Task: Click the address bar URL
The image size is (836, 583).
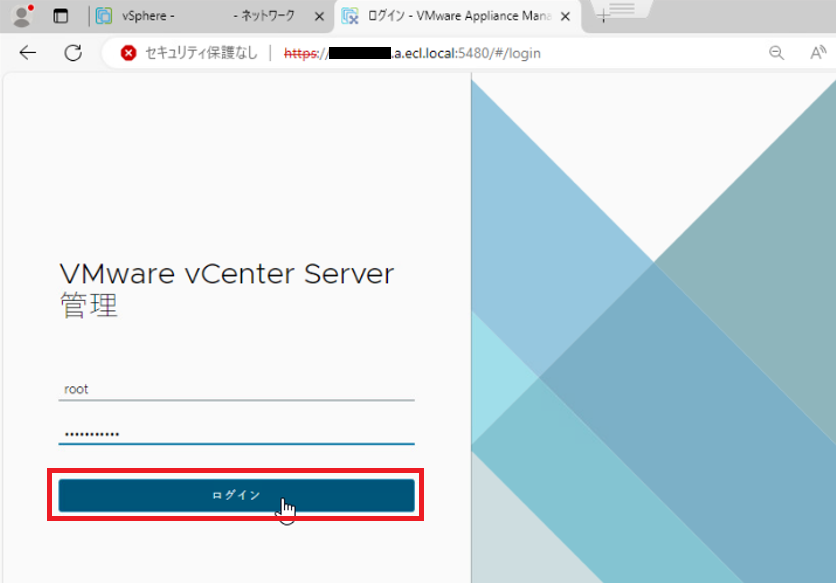Action: coord(412,53)
